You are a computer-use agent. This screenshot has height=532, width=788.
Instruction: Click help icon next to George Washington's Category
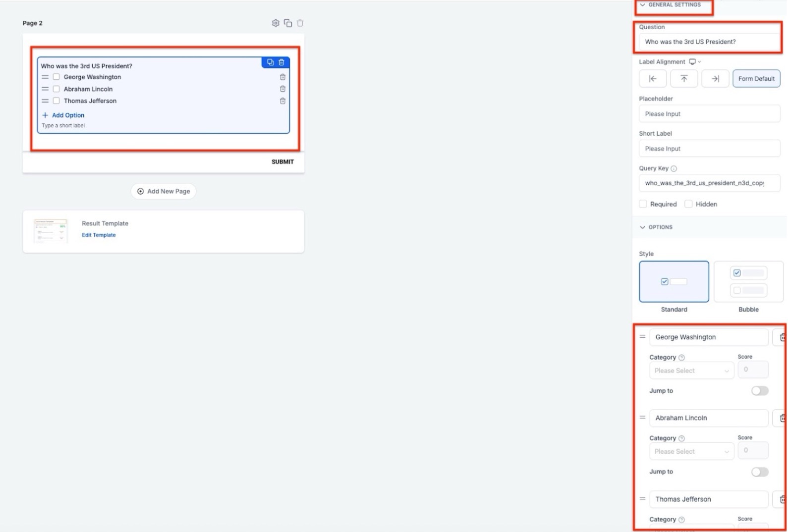(681, 358)
